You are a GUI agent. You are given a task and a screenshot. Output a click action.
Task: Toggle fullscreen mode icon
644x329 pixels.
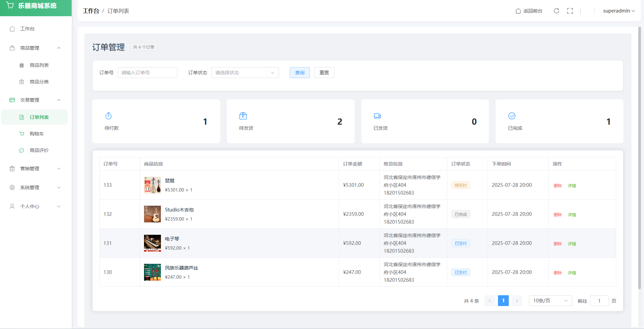570,11
